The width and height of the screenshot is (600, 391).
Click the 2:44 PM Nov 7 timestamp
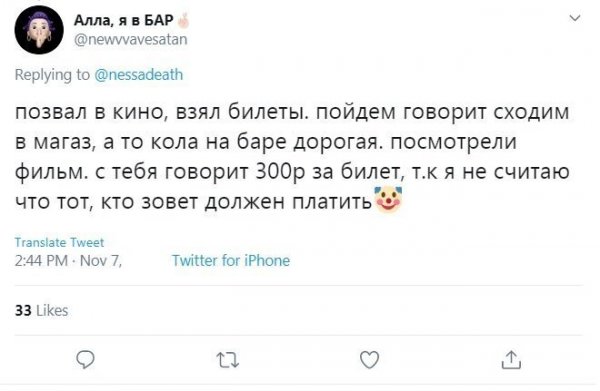[68, 261]
